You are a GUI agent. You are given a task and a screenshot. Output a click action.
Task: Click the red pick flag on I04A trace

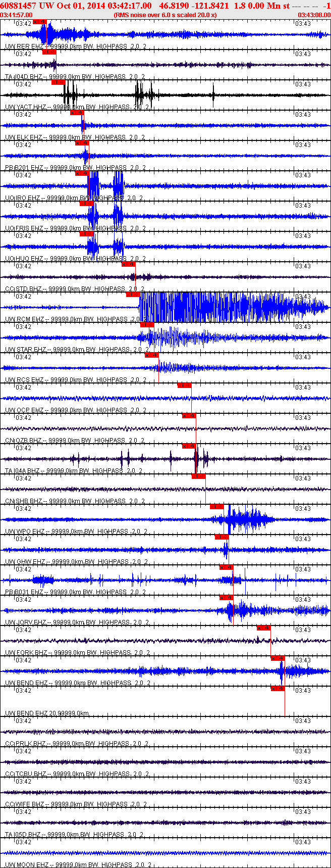coord(189,446)
